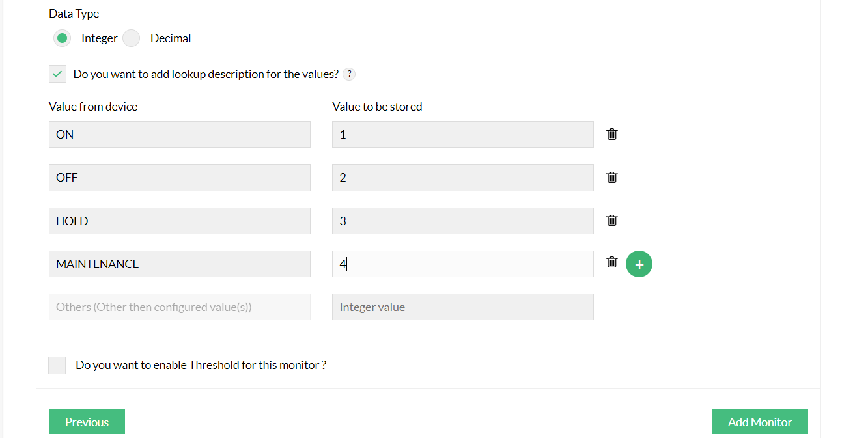Remove the HOLD lookup row

612,220
